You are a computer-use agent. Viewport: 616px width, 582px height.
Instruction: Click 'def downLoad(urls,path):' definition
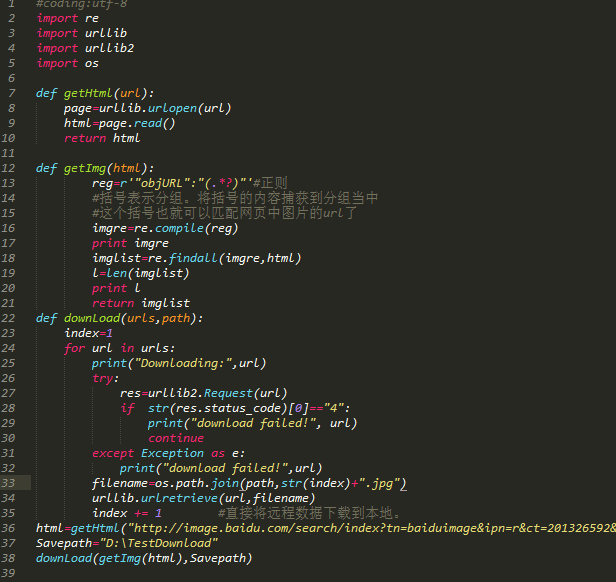(119, 318)
